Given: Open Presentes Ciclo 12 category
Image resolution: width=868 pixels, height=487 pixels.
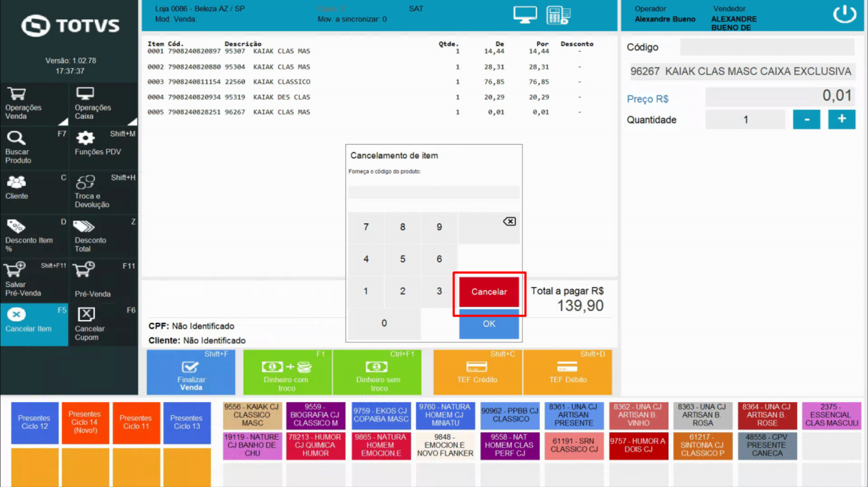Looking at the screenshot, I should click(x=35, y=423).
